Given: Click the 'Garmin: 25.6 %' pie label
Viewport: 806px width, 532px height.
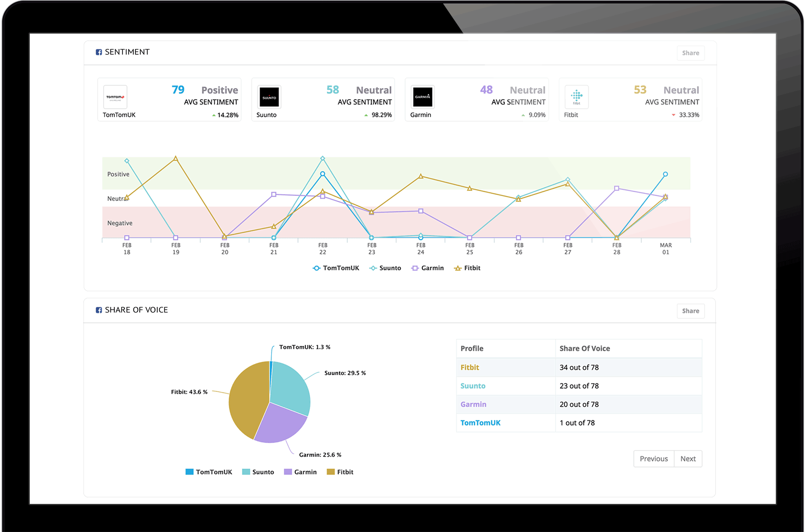Looking at the screenshot, I should (x=320, y=455).
